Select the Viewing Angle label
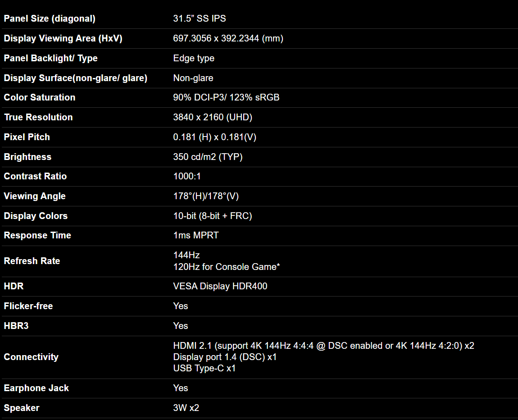The width and height of the screenshot is (518, 420). (35, 196)
